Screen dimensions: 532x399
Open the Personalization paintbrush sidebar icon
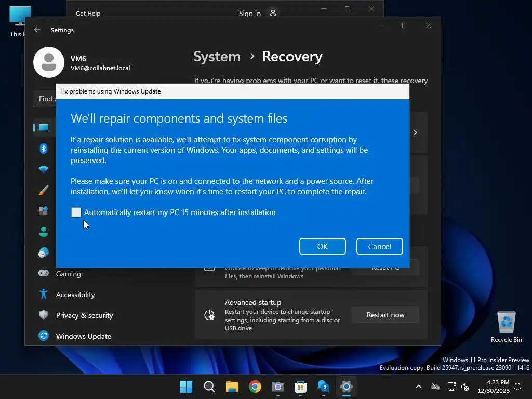(44, 190)
